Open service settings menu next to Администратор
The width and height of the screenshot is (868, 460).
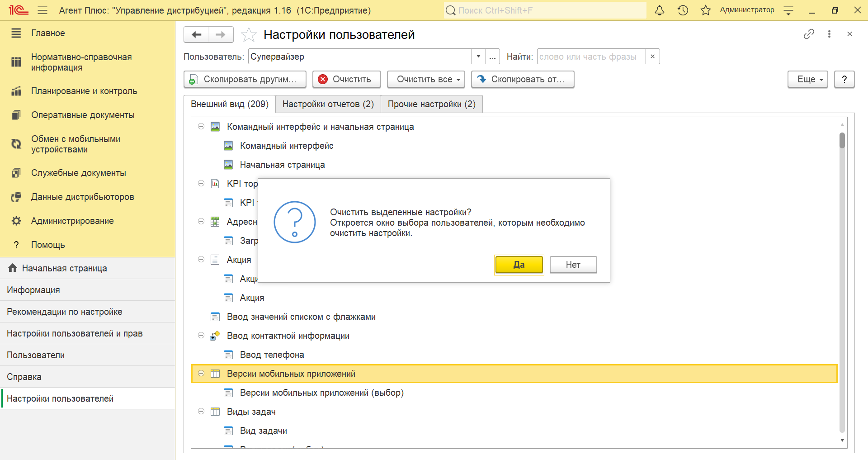click(788, 10)
